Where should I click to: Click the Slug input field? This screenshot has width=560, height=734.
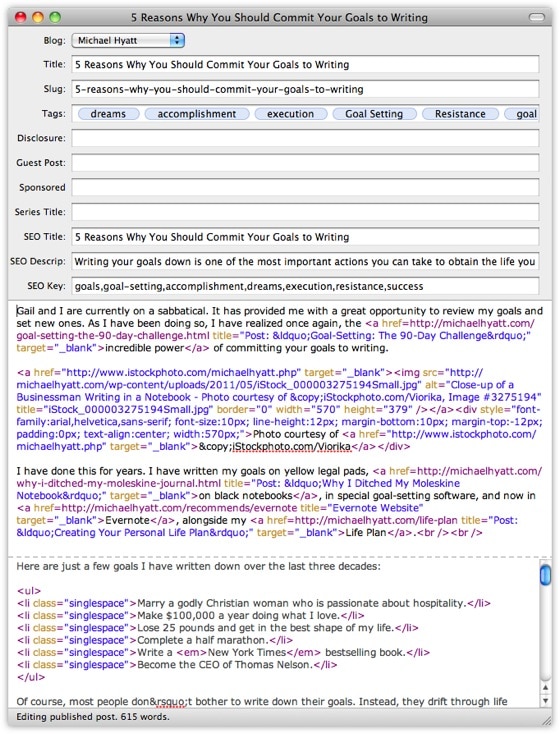click(x=305, y=89)
